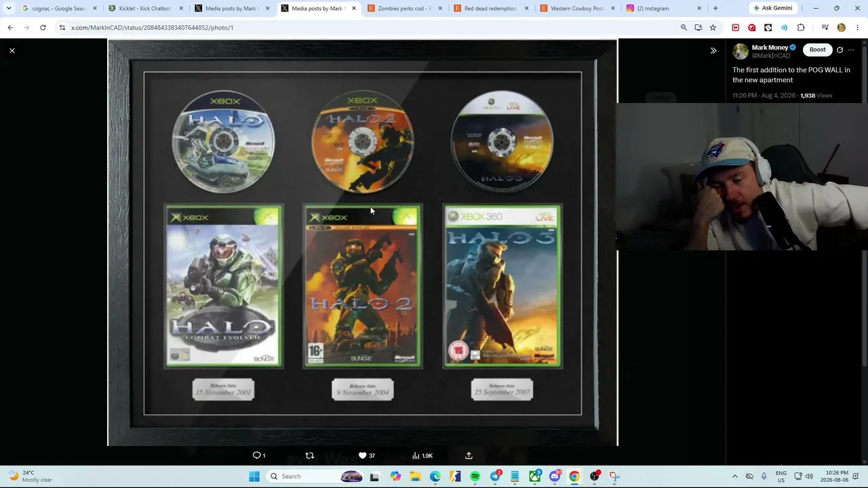This screenshot has width=868, height=488.
Task: Open Telegram from the taskbar
Action: click(x=496, y=476)
